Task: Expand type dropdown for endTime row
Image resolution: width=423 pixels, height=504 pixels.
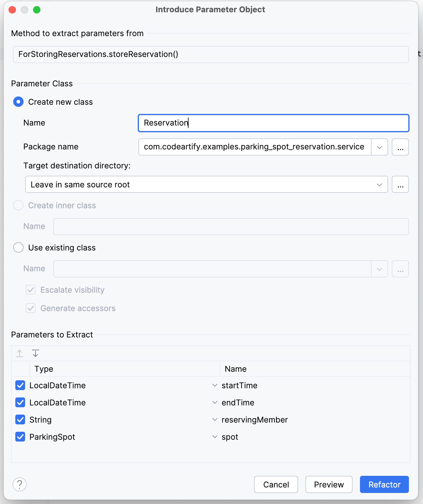Action: (215, 402)
